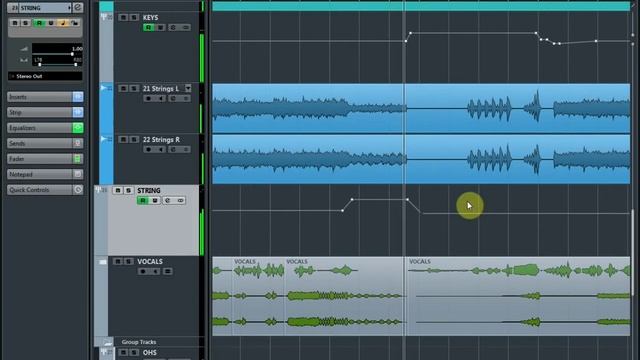This screenshot has width=640, height=360.
Task: Record enable the 22 Strings R track
Action: [x=148, y=149]
